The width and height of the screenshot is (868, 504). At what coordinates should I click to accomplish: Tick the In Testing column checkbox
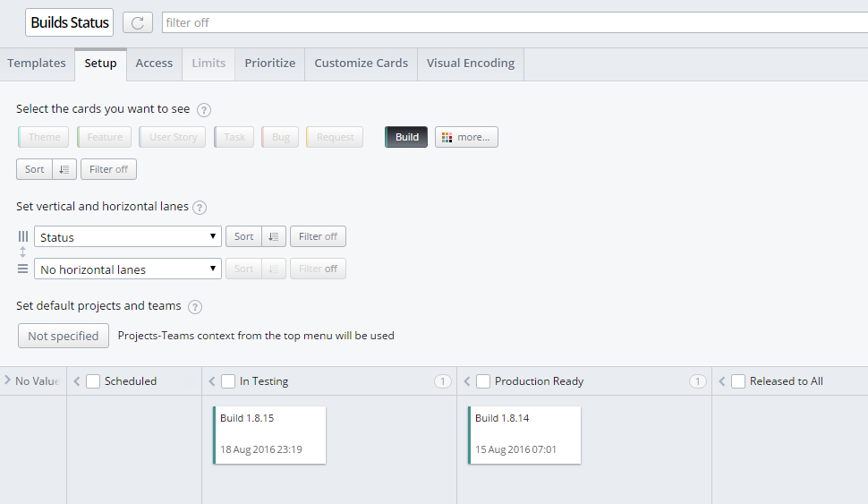pos(228,381)
